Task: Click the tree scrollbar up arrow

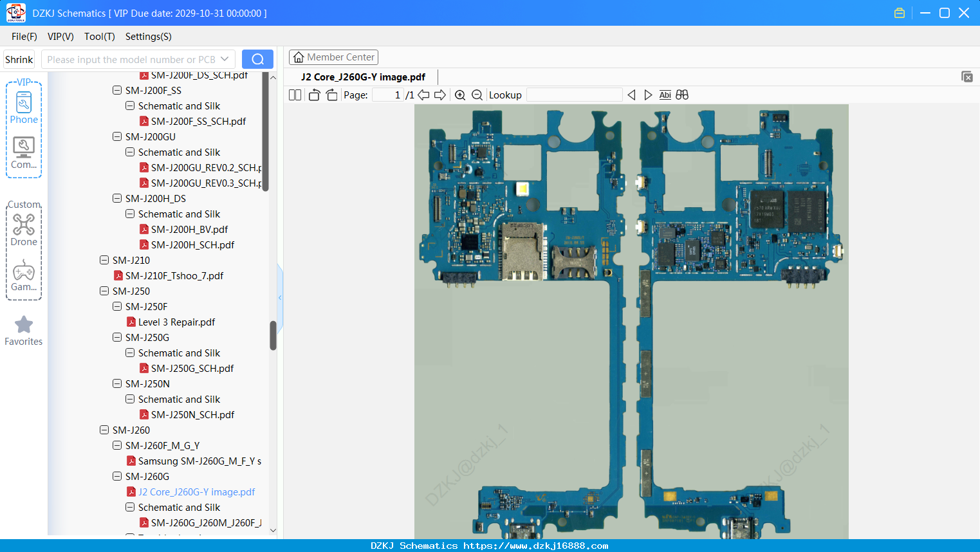Action: (x=273, y=77)
